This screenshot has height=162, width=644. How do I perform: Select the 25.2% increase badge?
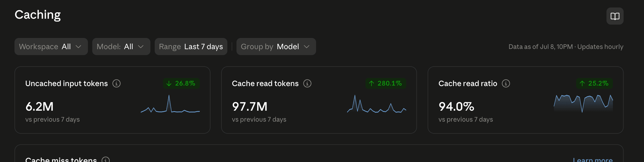tap(594, 83)
